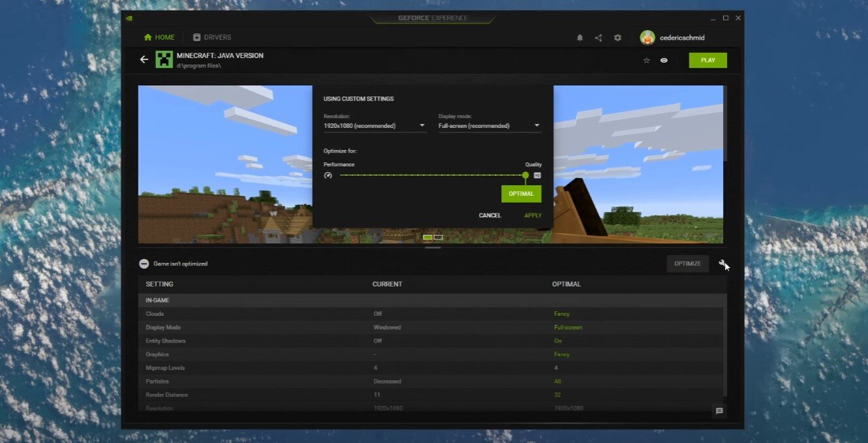This screenshot has width=868, height=443.
Task: Open the Display mode dropdown
Action: [x=489, y=126]
